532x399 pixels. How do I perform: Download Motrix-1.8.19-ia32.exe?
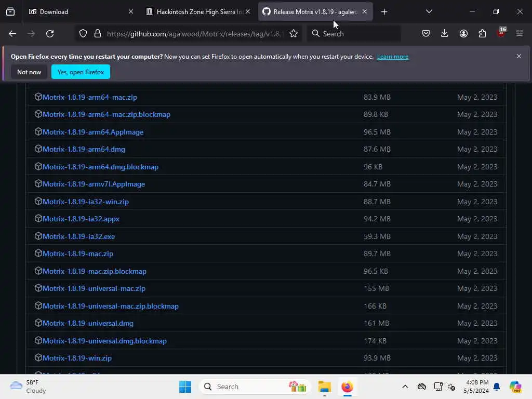(x=79, y=236)
